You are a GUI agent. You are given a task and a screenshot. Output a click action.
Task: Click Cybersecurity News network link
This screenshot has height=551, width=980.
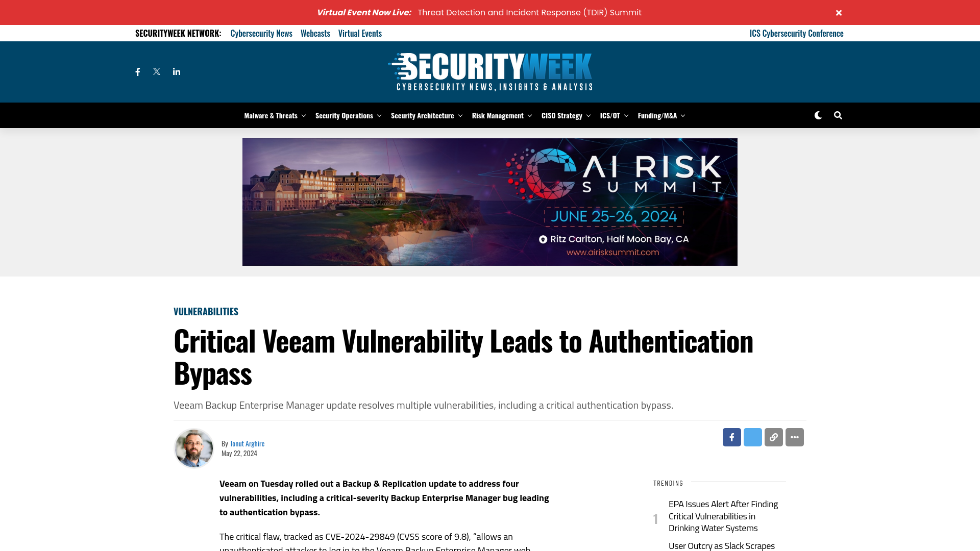point(261,32)
